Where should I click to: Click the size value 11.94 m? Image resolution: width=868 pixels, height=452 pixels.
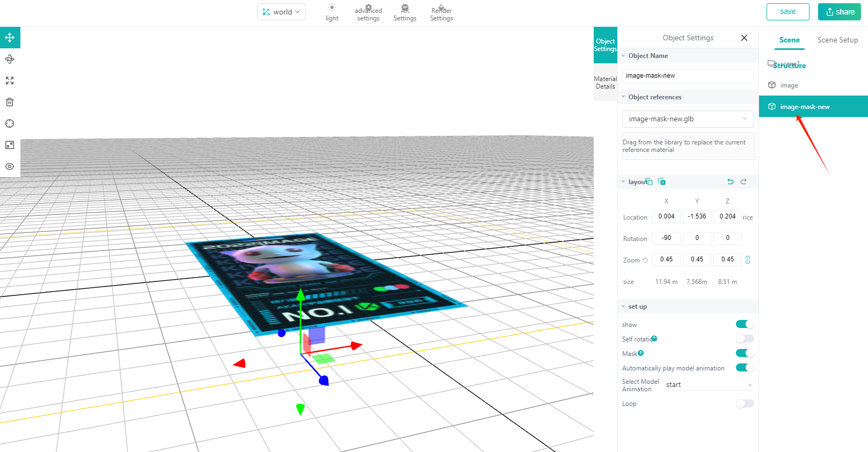pyautogui.click(x=666, y=282)
